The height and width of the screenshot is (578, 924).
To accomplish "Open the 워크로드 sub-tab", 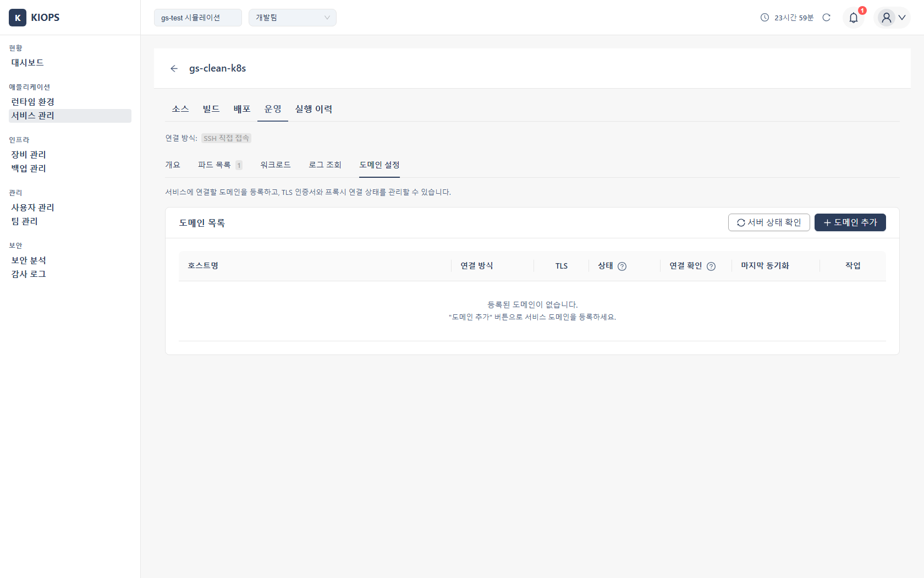I will (276, 165).
